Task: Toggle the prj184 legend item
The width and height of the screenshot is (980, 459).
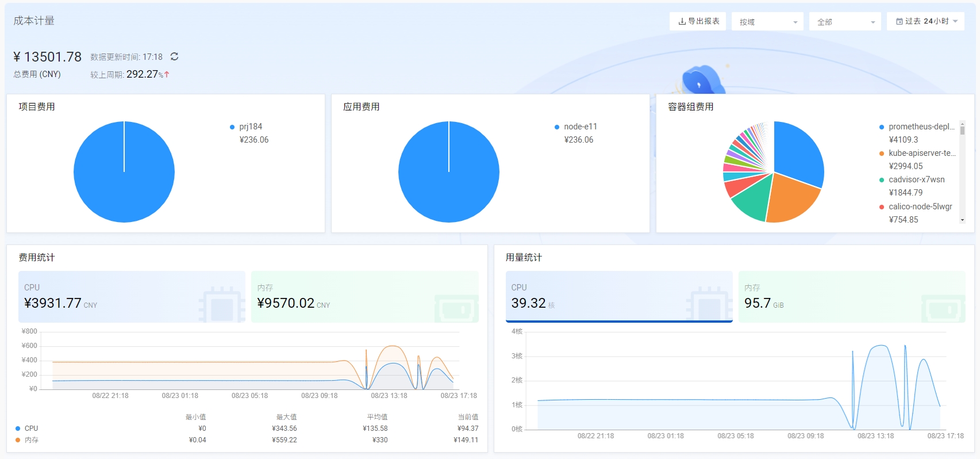Action: pos(250,127)
